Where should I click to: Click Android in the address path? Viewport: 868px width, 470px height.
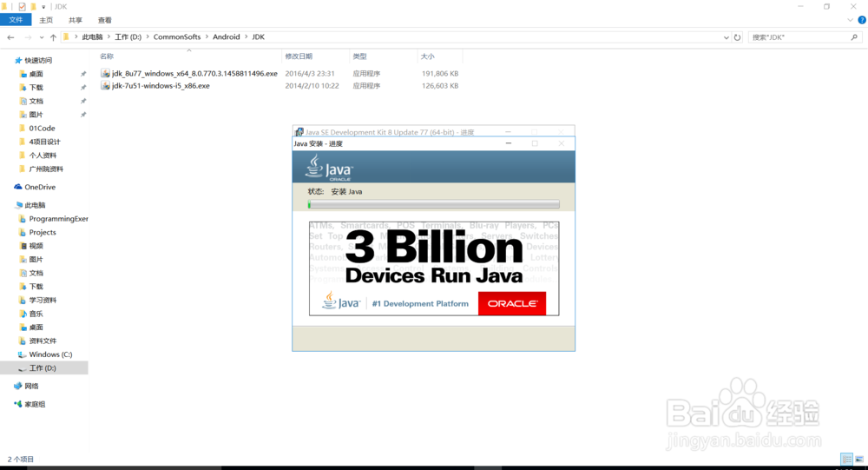[227, 37]
